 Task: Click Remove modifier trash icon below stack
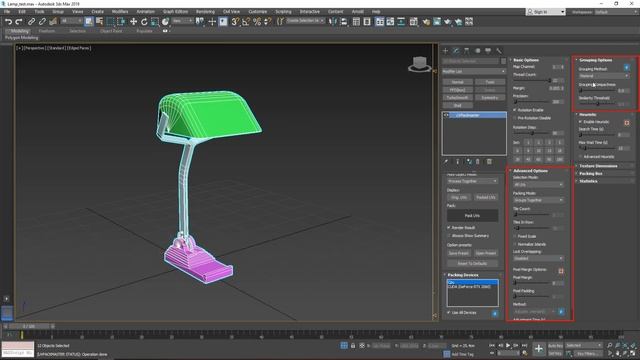coord(478,162)
